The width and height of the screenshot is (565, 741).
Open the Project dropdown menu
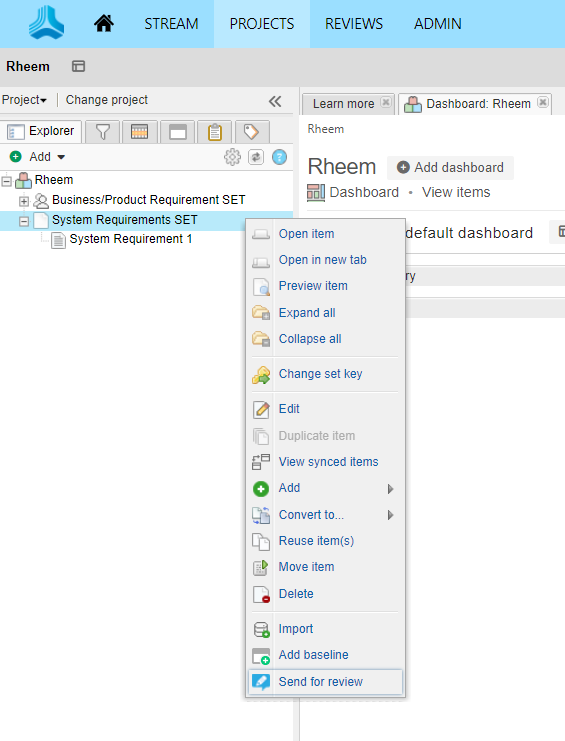(x=24, y=100)
